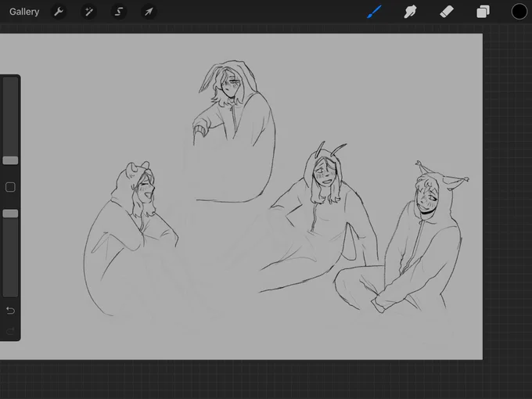Select the Smudge tool
Viewport: 532px width, 399px height.
click(x=410, y=12)
